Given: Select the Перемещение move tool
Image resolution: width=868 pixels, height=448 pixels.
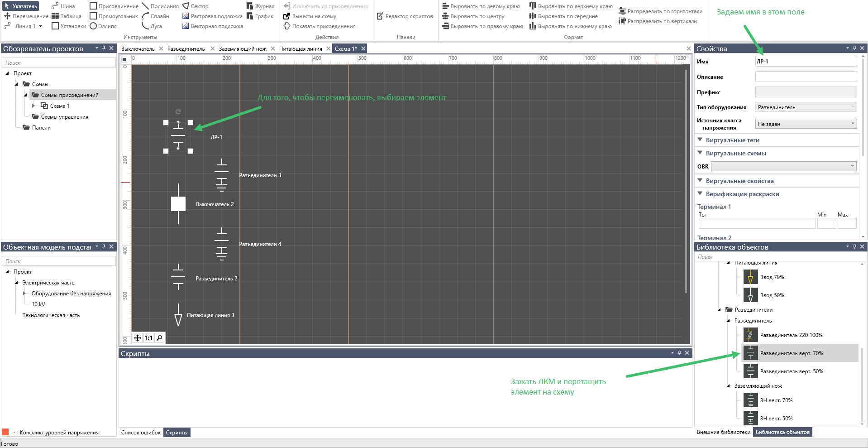Looking at the screenshot, I should [x=26, y=16].
